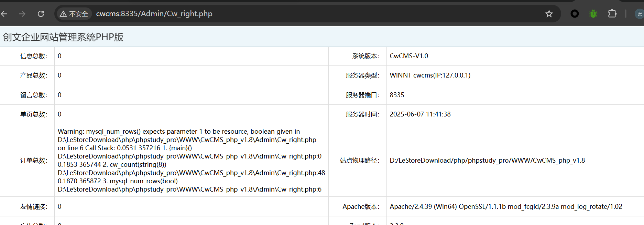This screenshot has width=644, height=225.
Task: Click the 站点物理路径 path value
Action: pos(487,161)
